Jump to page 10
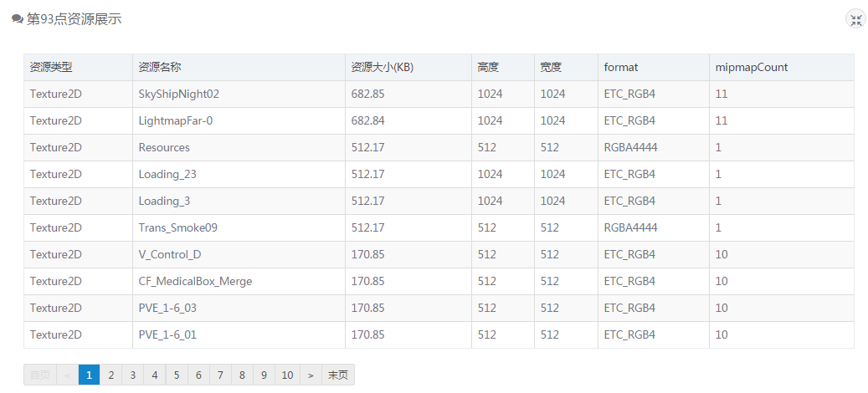 (x=287, y=375)
